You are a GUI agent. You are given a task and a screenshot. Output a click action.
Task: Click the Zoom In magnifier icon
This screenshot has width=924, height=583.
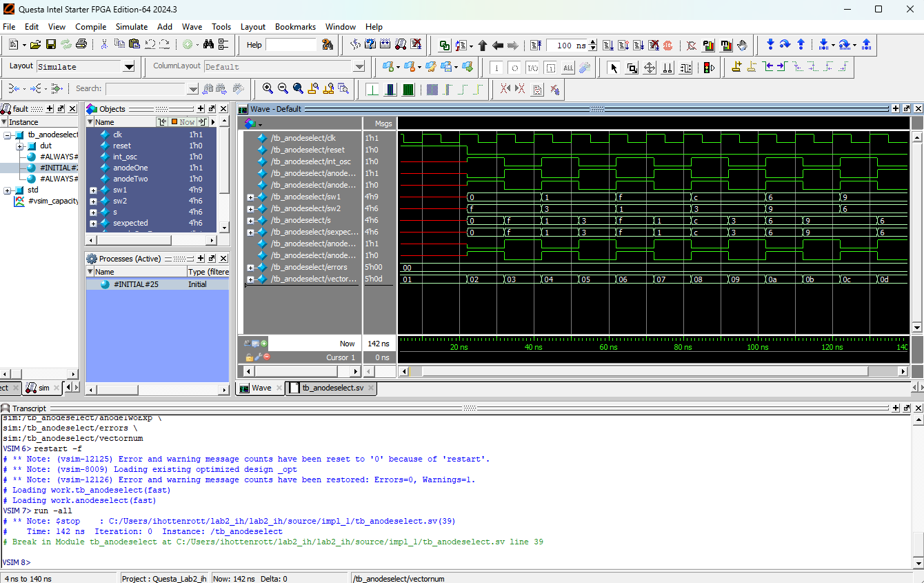[x=268, y=88]
